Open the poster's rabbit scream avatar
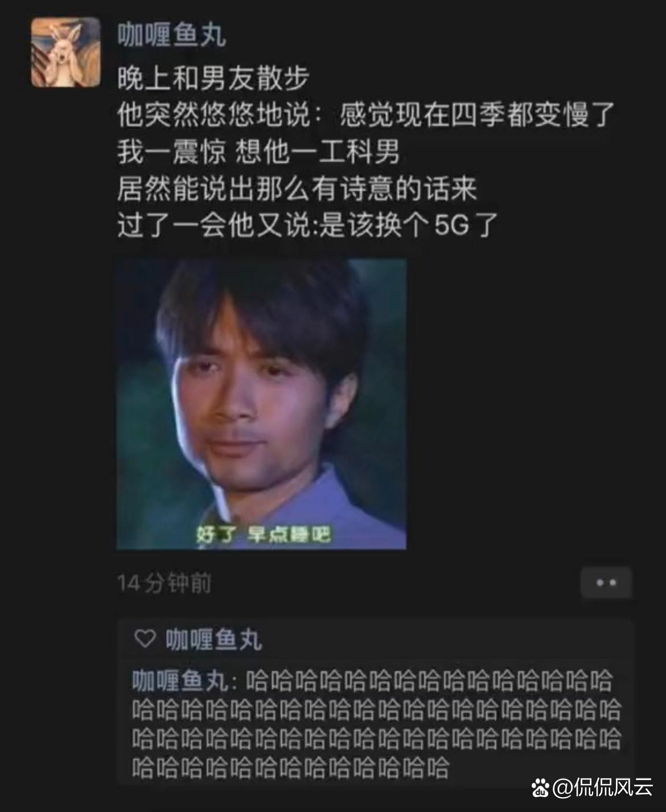 pos(65,52)
